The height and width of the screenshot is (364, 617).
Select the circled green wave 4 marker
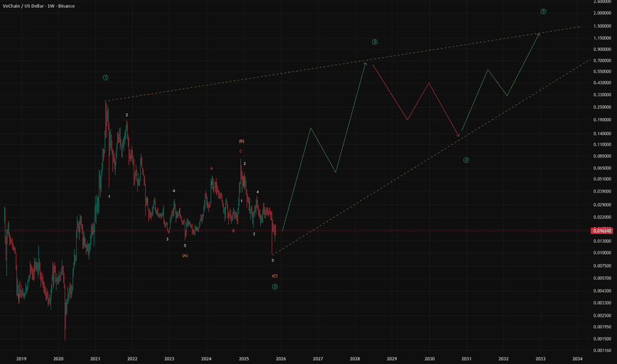(x=466, y=159)
